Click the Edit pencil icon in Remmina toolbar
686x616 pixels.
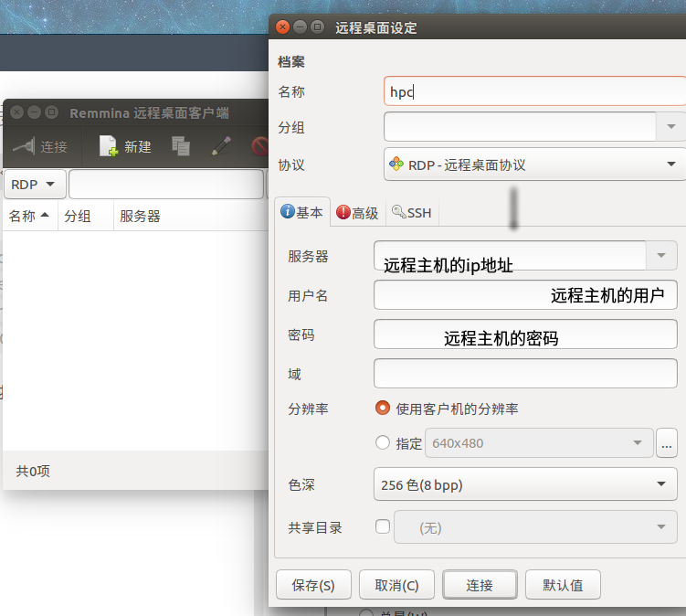[221, 146]
